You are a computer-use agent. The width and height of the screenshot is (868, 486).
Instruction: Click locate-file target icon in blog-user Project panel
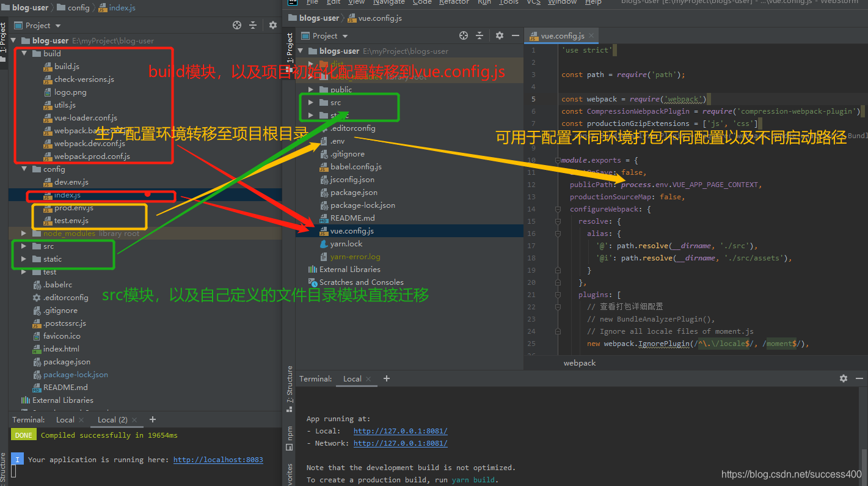tap(237, 25)
